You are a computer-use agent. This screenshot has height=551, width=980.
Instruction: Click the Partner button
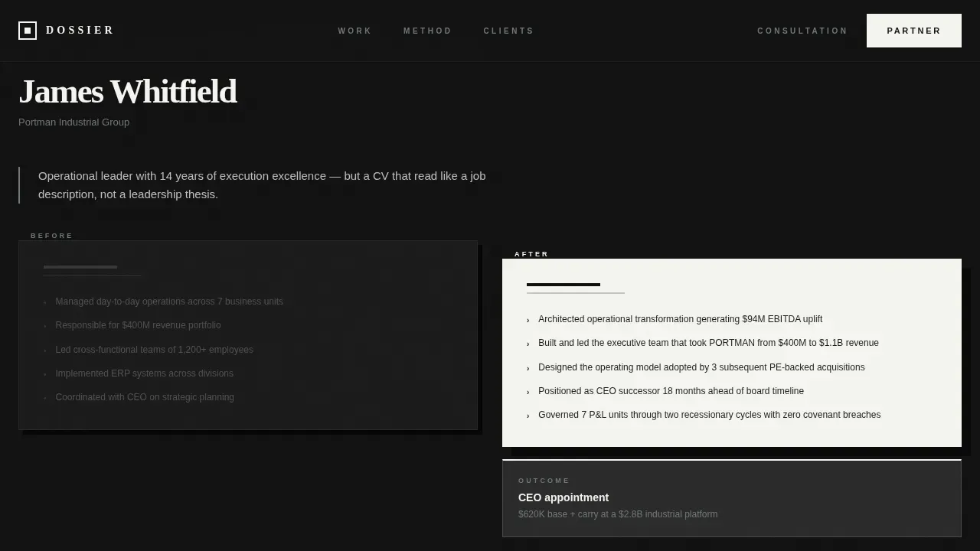click(x=914, y=31)
